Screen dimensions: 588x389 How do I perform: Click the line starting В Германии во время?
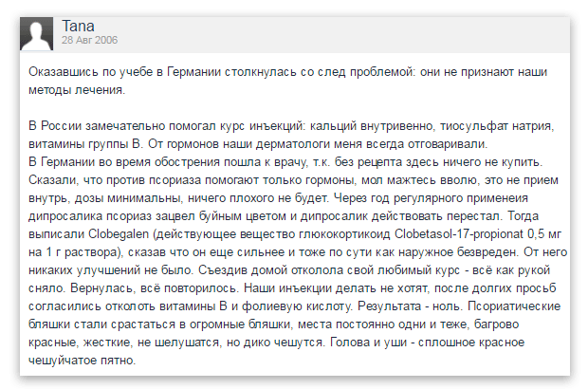click(285, 162)
